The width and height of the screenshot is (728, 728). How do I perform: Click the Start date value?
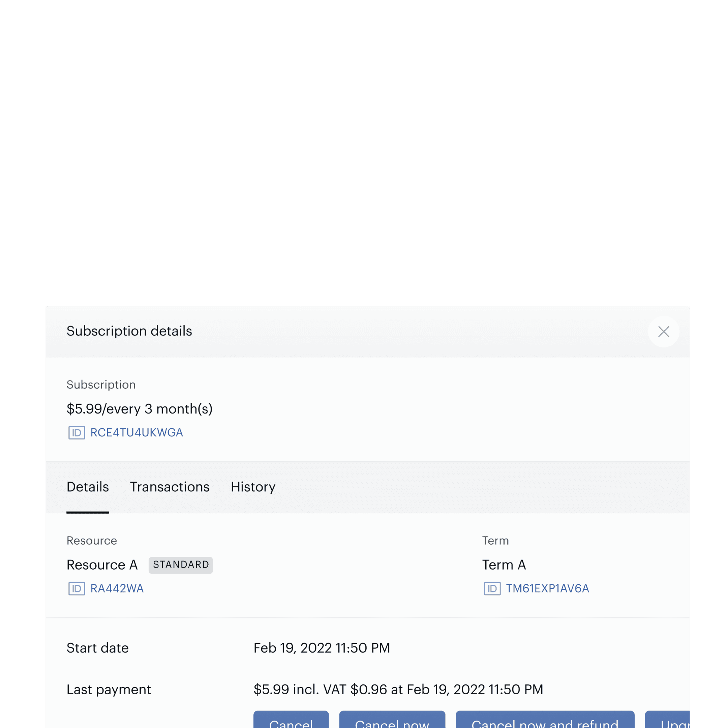pos(322,648)
